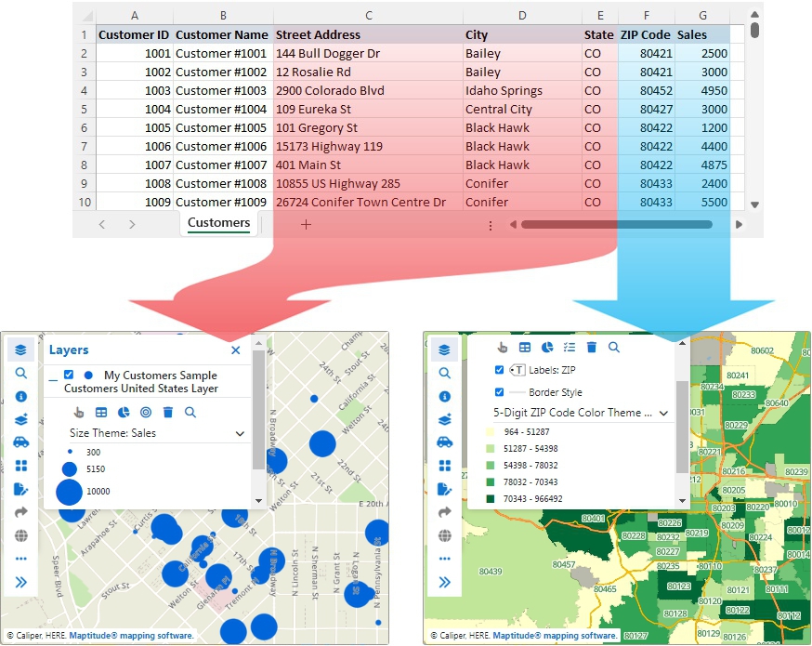Click the 964 - 51287 color swatch

pyautogui.click(x=490, y=431)
